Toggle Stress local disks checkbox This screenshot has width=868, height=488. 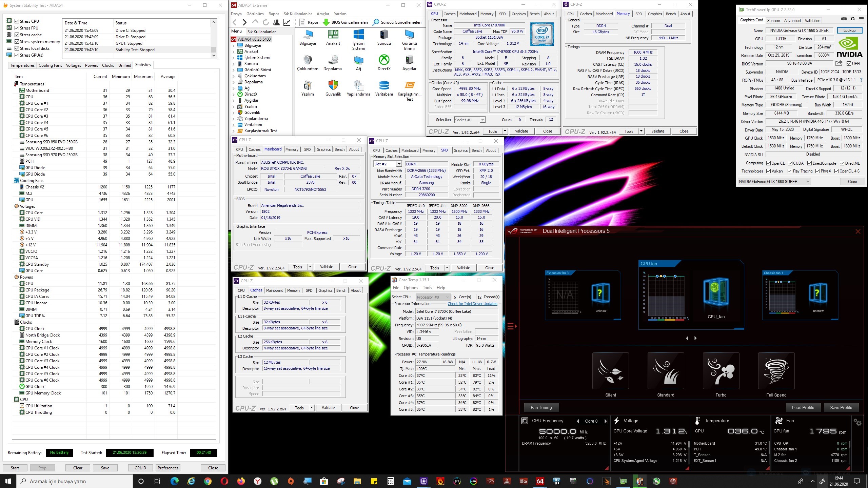click(17, 48)
